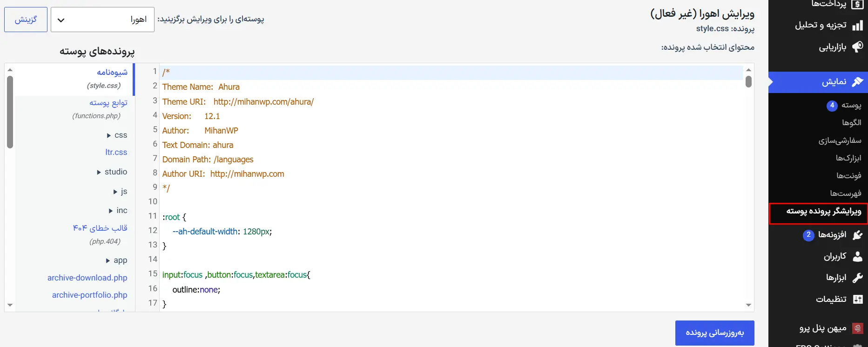The width and height of the screenshot is (868, 347).
Task: Click the Theme URI line in editor
Action: [x=238, y=102]
